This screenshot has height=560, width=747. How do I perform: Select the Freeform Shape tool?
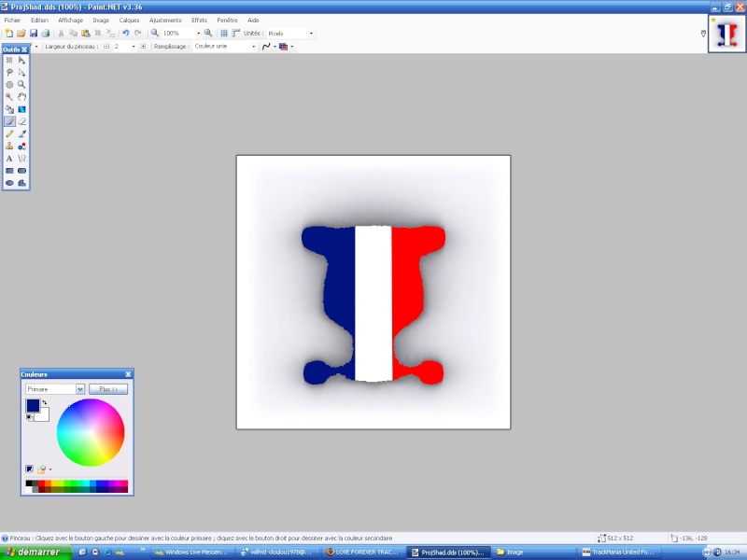pos(21,183)
